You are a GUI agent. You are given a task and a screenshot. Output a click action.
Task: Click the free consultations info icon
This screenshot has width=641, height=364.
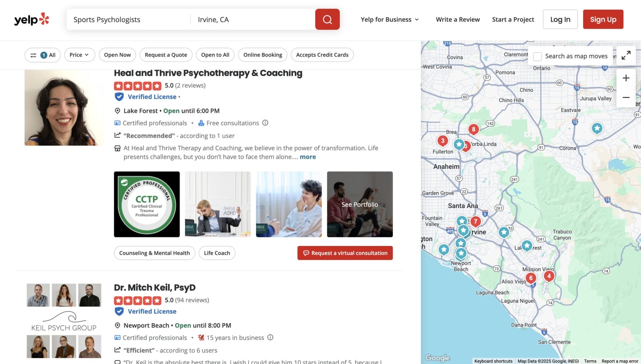tap(265, 123)
